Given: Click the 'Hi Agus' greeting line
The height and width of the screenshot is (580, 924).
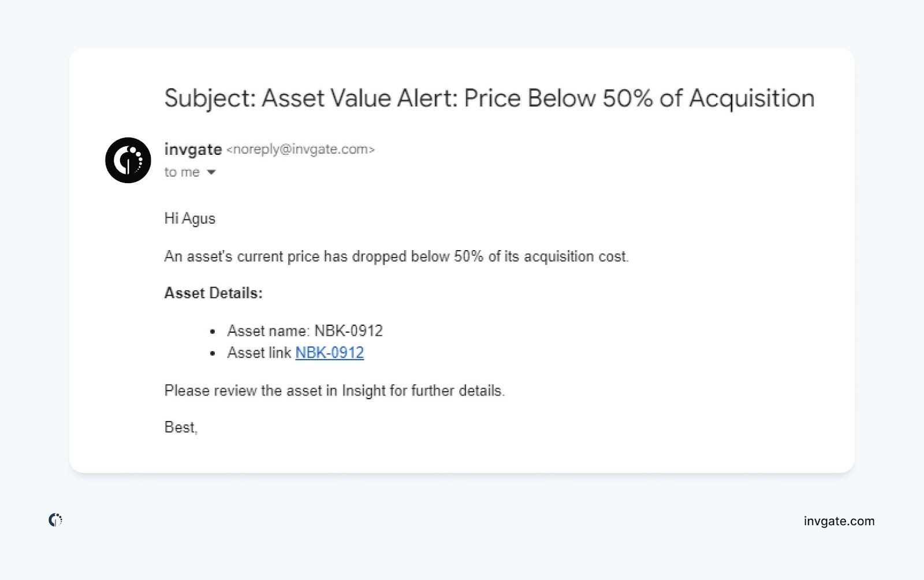Looking at the screenshot, I should (189, 218).
